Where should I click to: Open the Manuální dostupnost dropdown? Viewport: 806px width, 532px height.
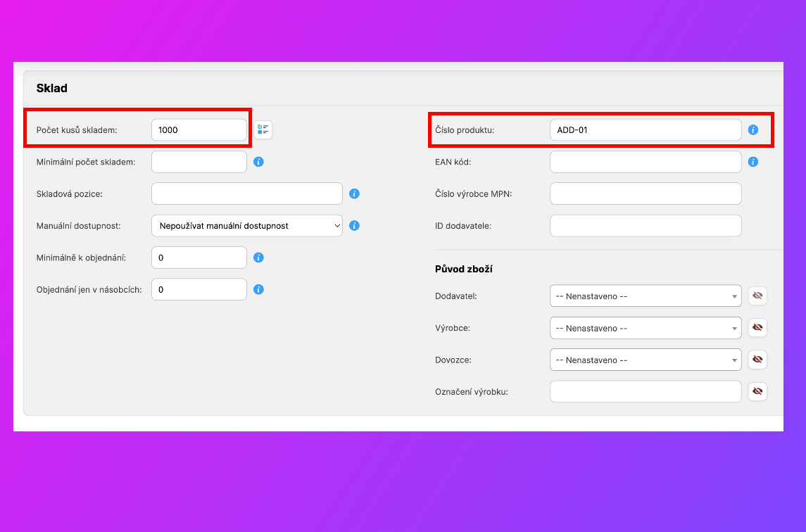(x=246, y=226)
